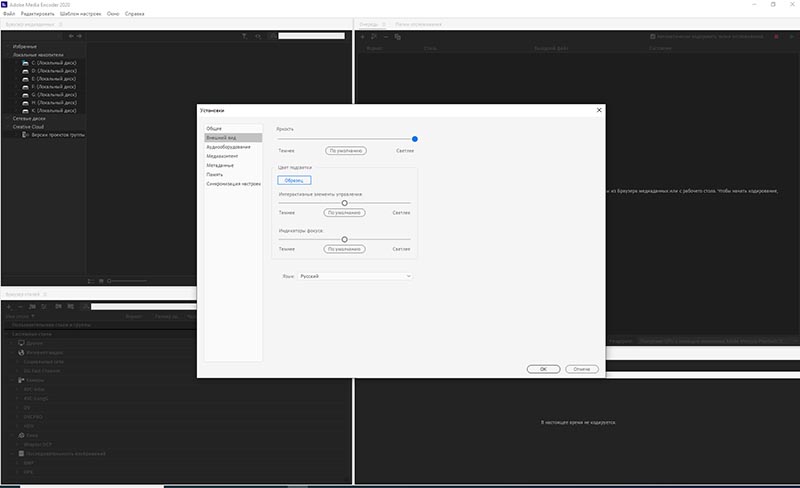The width and height of the screenshot is (800, 488).
Task: Select Аудиооборудование preferences category
Action: coord(233,147)
